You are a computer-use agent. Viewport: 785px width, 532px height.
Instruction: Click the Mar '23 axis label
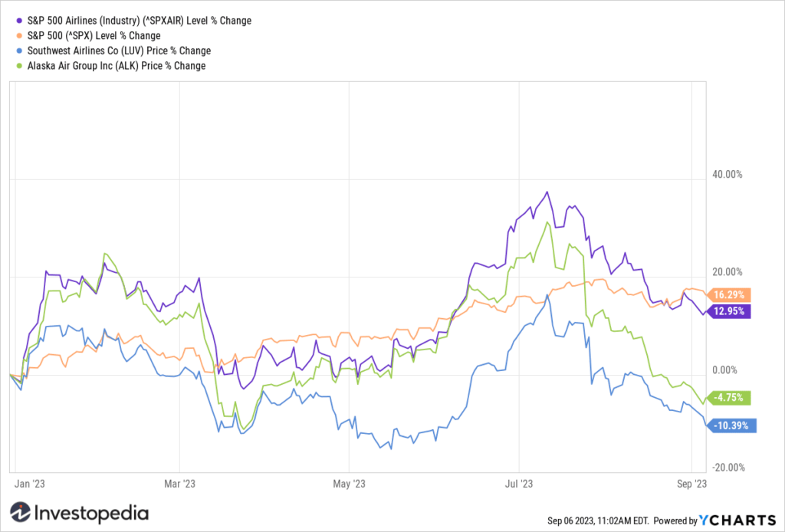click(179, 484)
